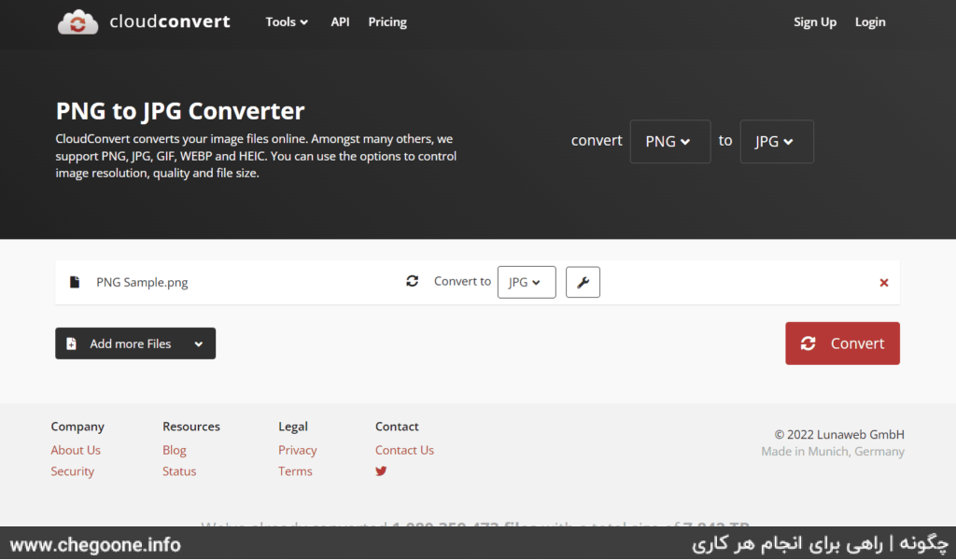
Task: Remove PNG Sample.png with the red X
Action: pos(883,283)
